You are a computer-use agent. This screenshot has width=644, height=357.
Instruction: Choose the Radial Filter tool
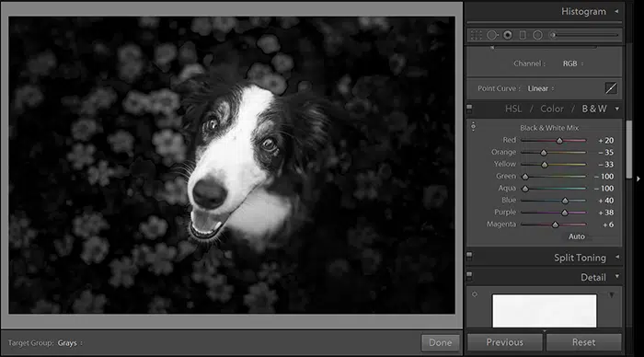coord(537,35)
